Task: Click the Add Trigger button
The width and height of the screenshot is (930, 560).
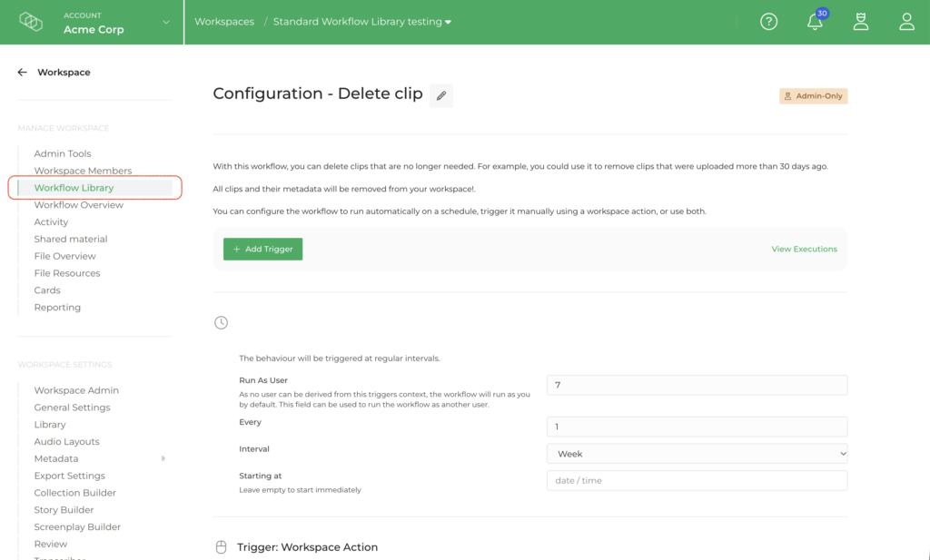Action: coord(262,249)
